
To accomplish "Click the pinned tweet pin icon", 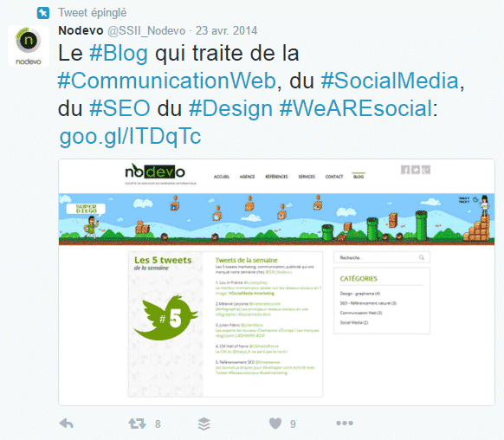I will 43,13.
